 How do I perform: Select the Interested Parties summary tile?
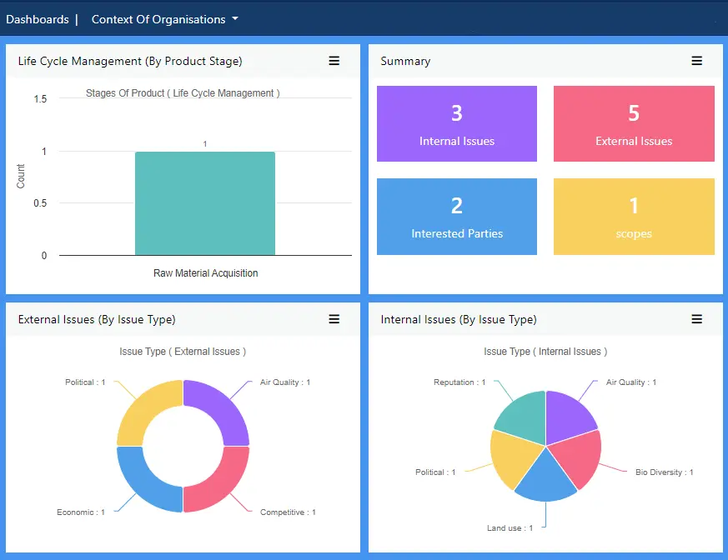(x=457, y=217)
